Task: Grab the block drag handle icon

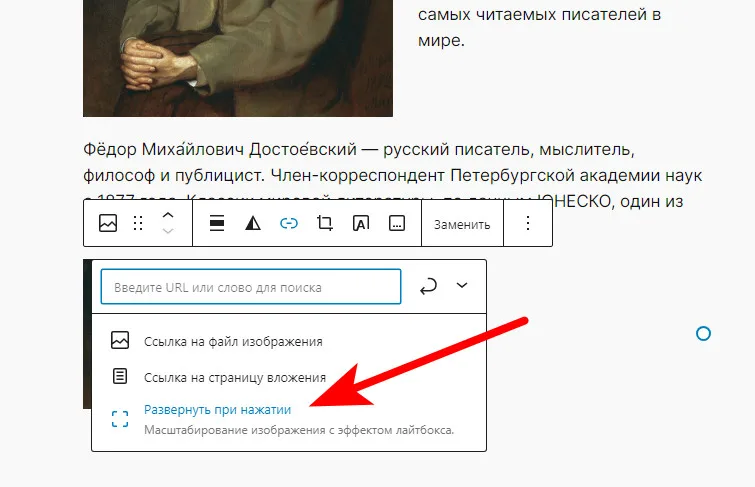Action: pyautogui.click(x=138, y=224)
